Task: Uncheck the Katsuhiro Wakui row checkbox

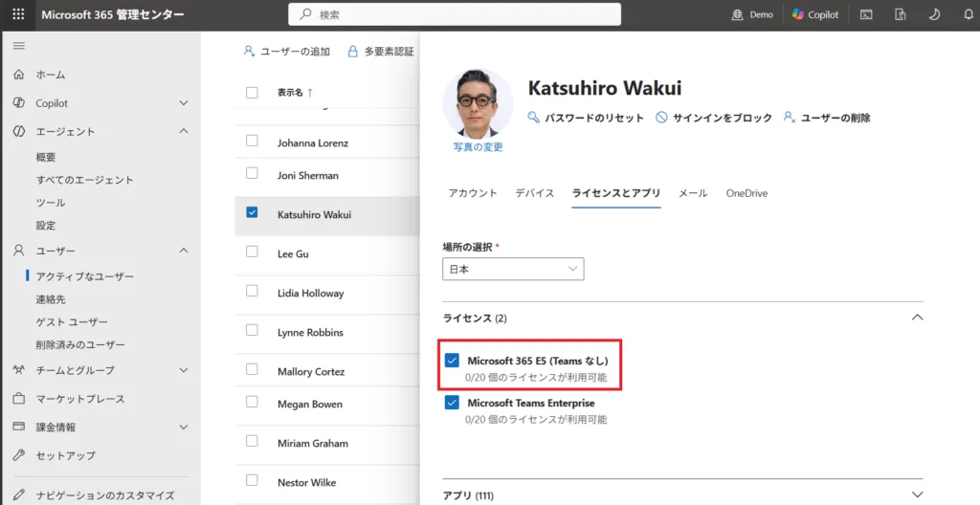Action: point(252,212)
